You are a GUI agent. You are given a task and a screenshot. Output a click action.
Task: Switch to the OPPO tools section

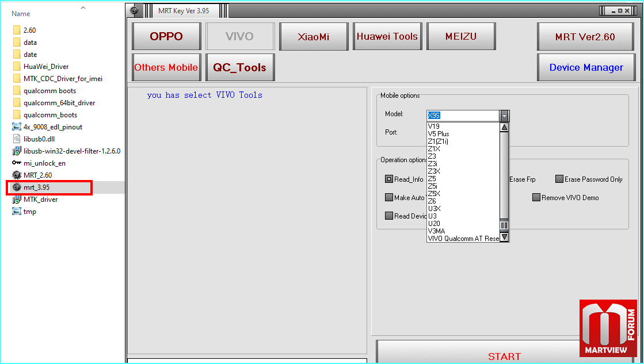[x=166, y=36]
